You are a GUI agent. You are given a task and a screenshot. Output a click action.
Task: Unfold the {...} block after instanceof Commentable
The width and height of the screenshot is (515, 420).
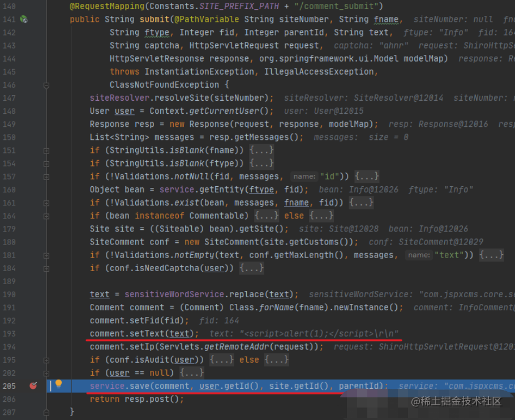pos(267,216)
